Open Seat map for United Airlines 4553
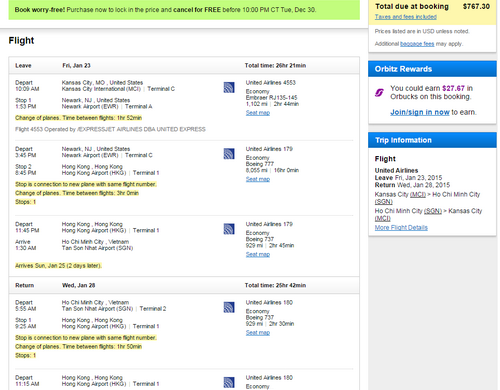This screenshot has width=500, height=390. 258,113
